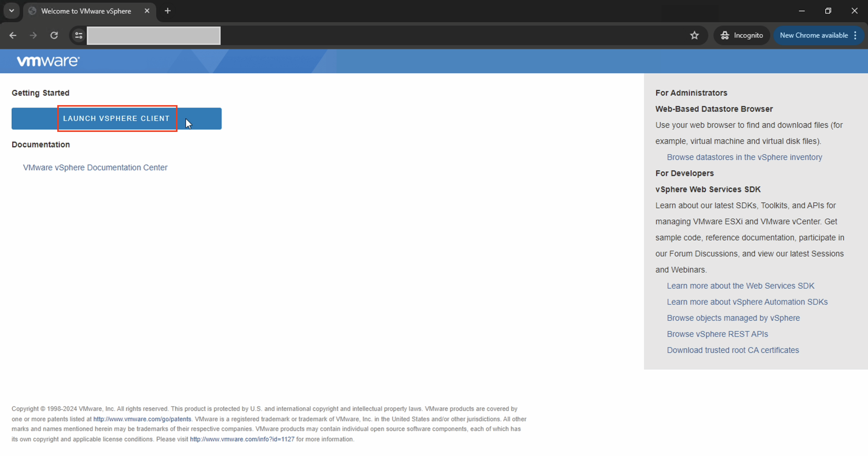This screenshot has width=868, height=456.
Task: Expand the tab search dropdown arrow
Action: (11, 11)
